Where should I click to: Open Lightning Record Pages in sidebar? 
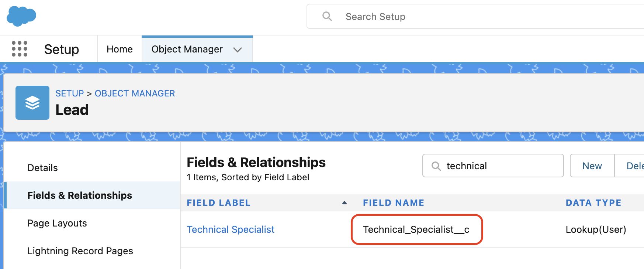(80, 251)
